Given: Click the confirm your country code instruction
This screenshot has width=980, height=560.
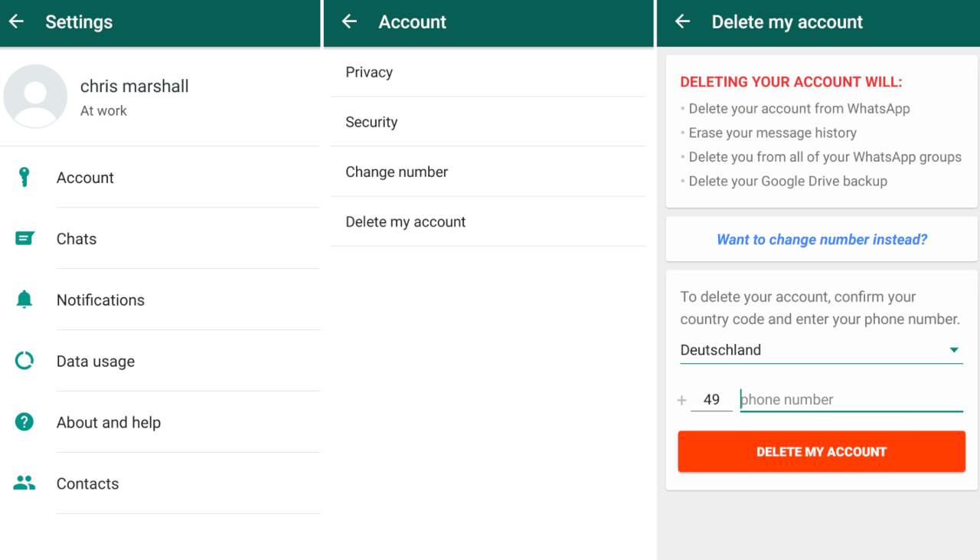Looking at the screenshot, I should pos(820,308).
